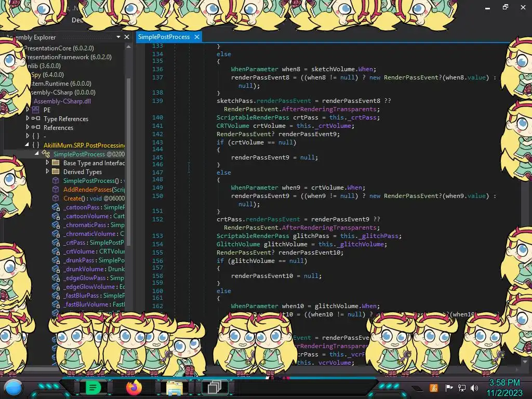This screenshot has height=399, width=532.
Task: Click the volume speaker tray icon
Action: coord(474,388)
